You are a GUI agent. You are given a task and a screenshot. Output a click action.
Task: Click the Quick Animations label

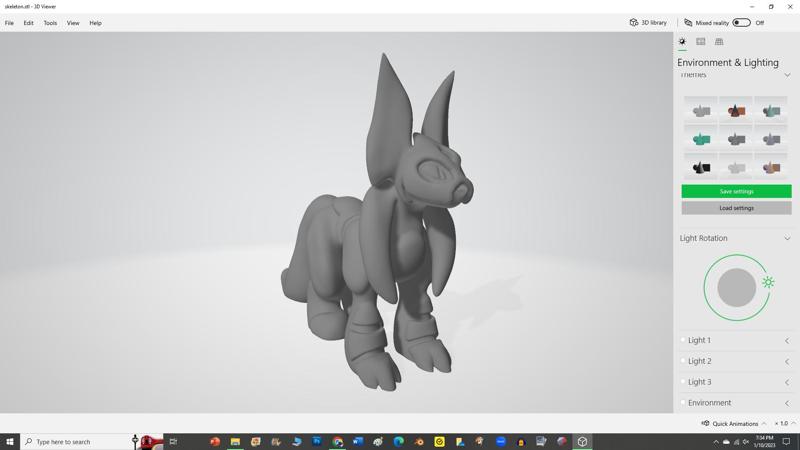point(735,423)
